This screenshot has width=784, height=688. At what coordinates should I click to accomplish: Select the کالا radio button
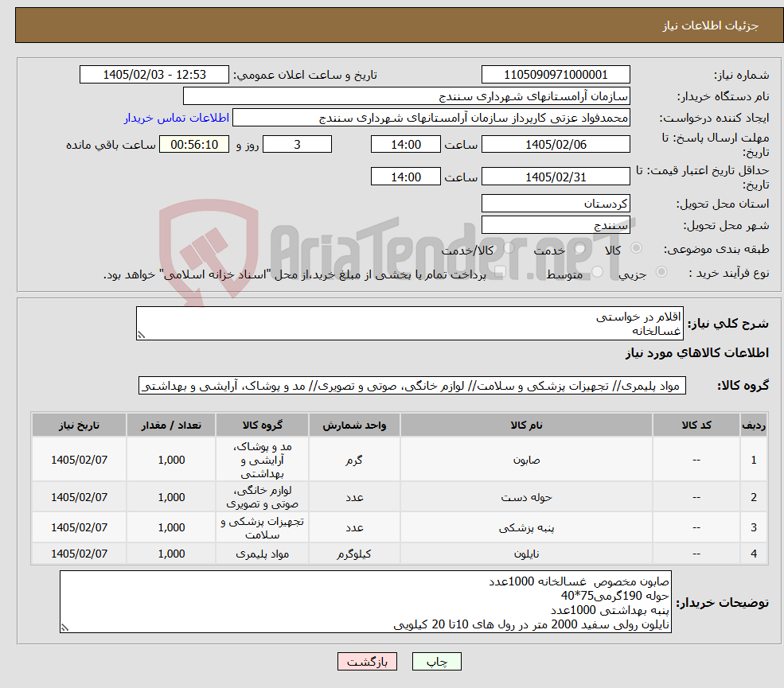point(637,248)
